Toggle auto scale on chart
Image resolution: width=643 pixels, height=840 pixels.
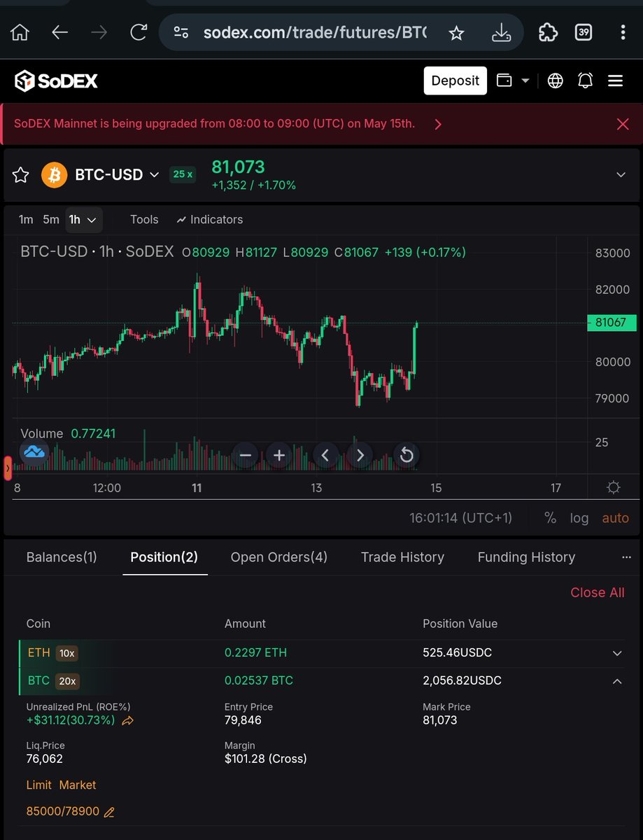(616, 518)
